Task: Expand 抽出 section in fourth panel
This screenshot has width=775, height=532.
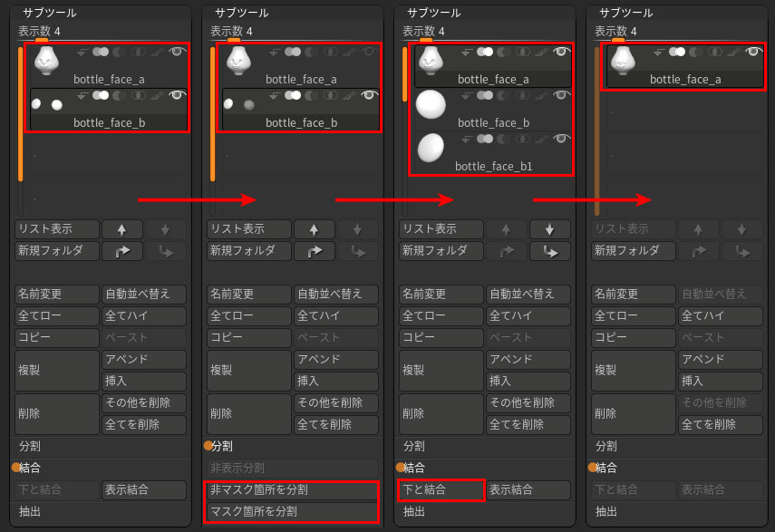Action: point(606,511)
